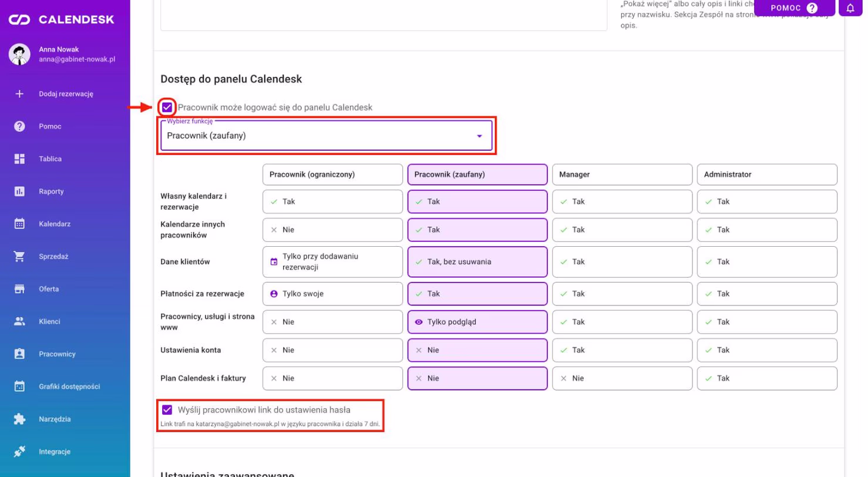Viewport: 868px width, 477px height.
Task: Click the description text area above the access section
Action: coord(384,15)
